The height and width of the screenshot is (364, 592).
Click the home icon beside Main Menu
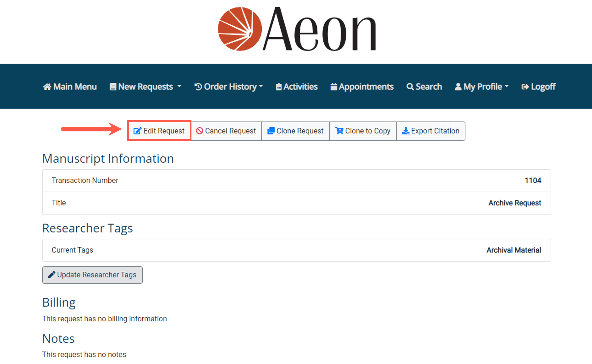coord(47,87)
